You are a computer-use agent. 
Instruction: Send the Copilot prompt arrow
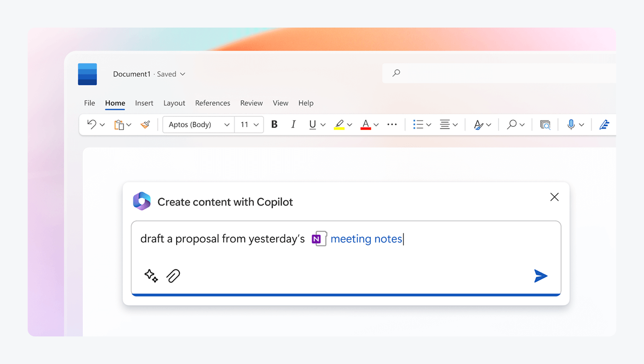pos(540,276)
